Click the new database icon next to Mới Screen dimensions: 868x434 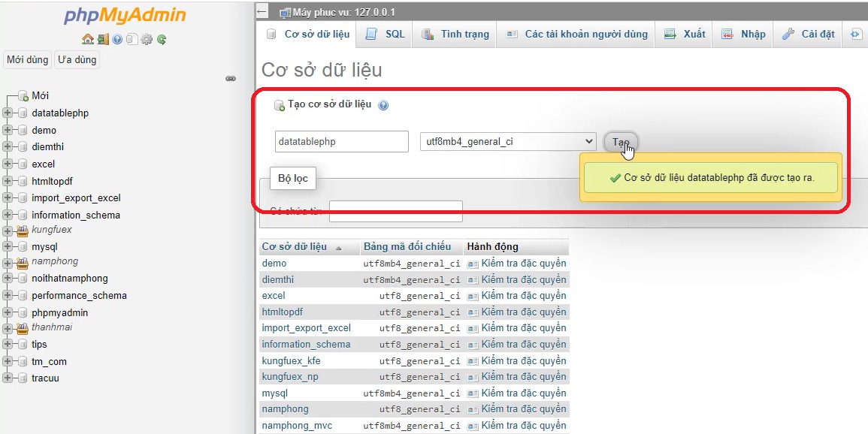[22, 95]
